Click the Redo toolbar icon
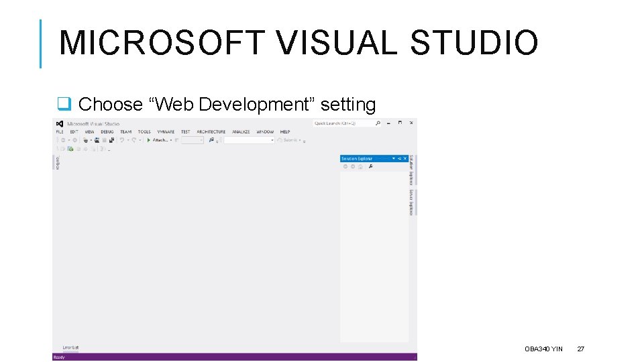 (x=134, y=140)
